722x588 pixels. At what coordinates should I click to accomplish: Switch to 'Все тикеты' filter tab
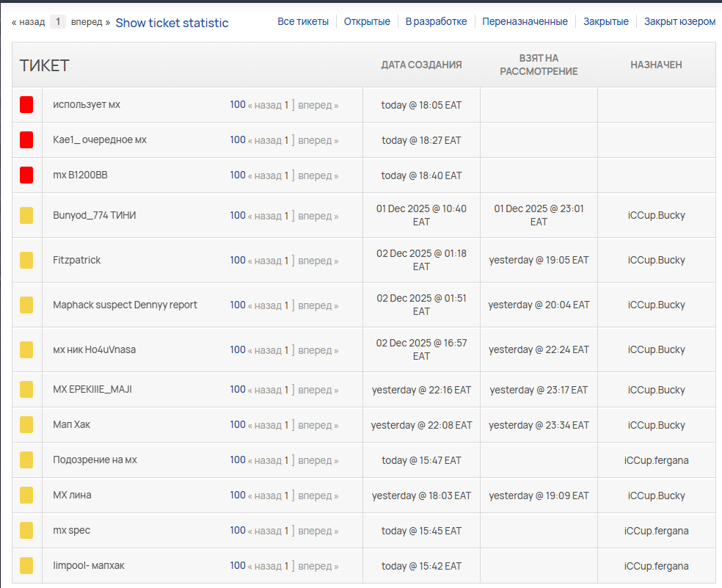point(303,21)
